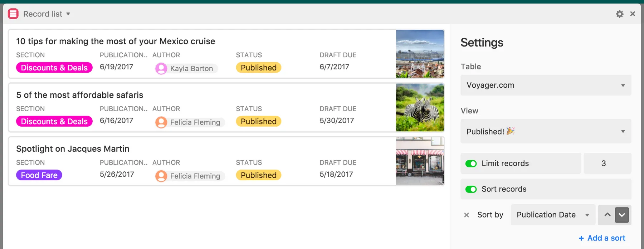Disable the Limit records toggle
The width and height of the screenshot is (644, 249).
pyautogui.click(x=471, y=163)
